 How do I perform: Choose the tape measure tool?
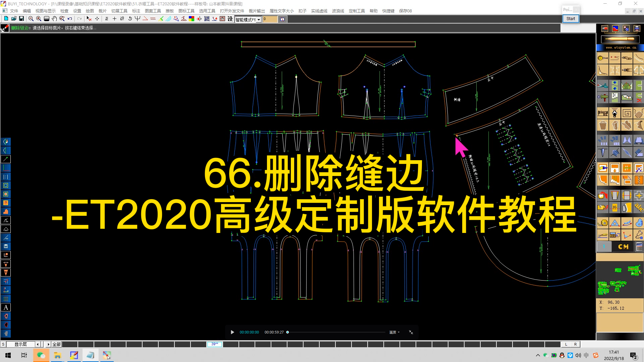(603, 223)
